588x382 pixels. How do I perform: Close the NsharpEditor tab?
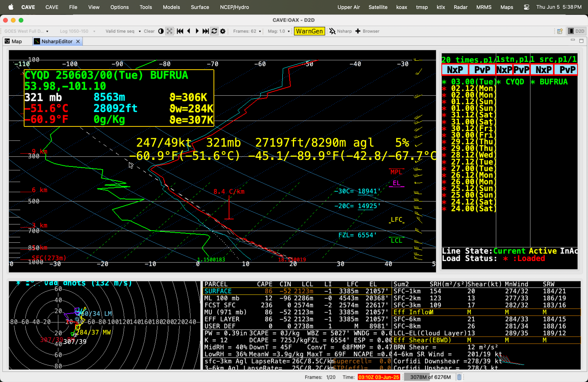coord(78,41)
